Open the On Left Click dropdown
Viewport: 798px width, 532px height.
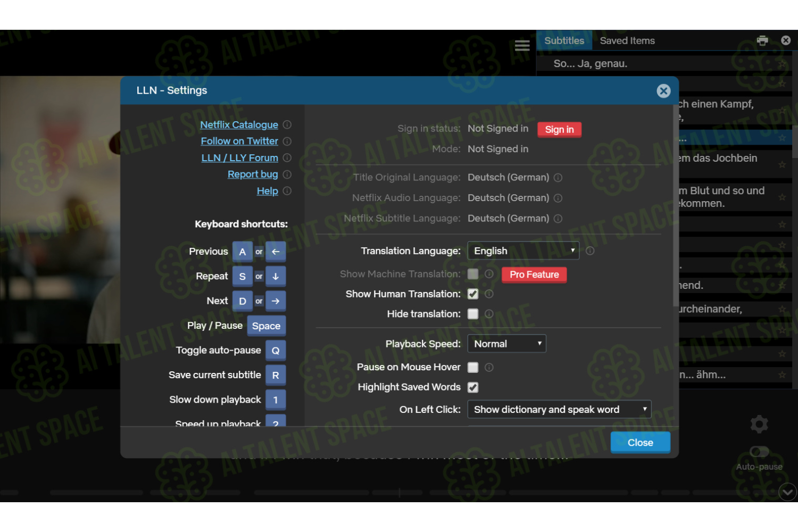[x=559, y=409]
